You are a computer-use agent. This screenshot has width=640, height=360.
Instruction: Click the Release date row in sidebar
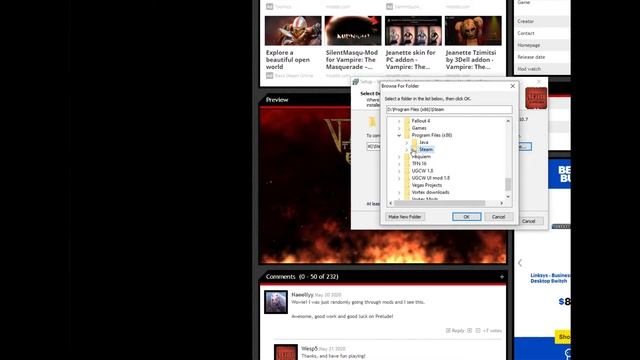542,57
